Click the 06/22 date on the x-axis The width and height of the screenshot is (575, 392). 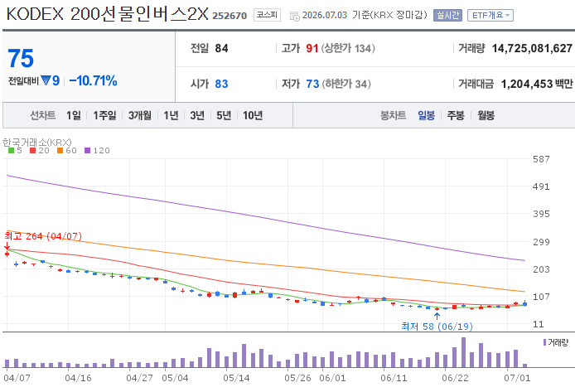[455, 378]
